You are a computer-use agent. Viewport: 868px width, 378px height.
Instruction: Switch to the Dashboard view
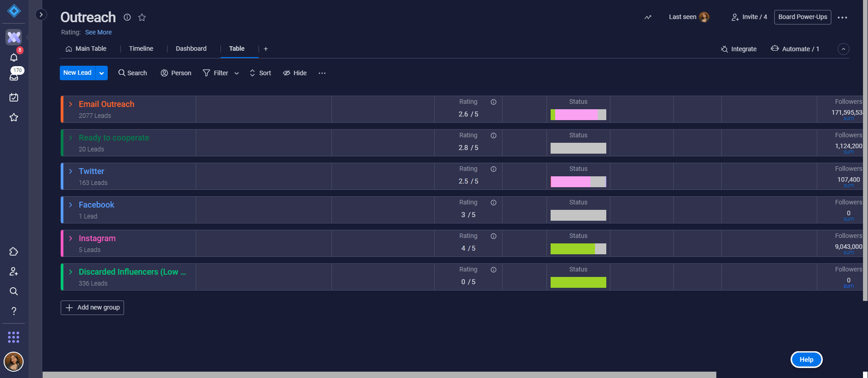coord(191,48)
